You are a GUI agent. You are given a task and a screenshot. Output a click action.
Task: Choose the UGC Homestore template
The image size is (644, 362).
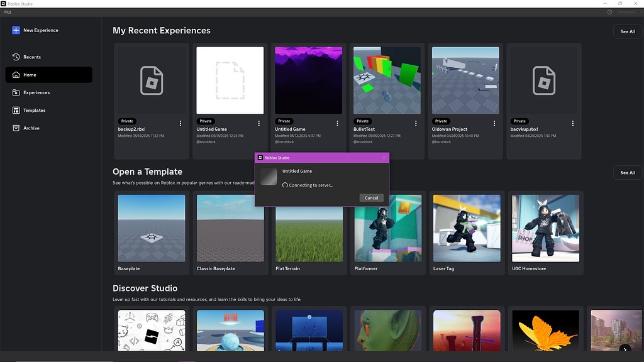pos(546,233)
